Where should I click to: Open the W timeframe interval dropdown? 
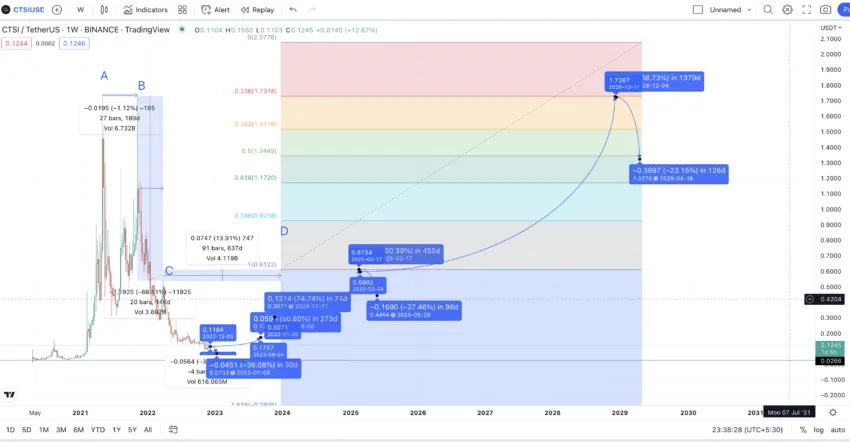click(80, 10)
